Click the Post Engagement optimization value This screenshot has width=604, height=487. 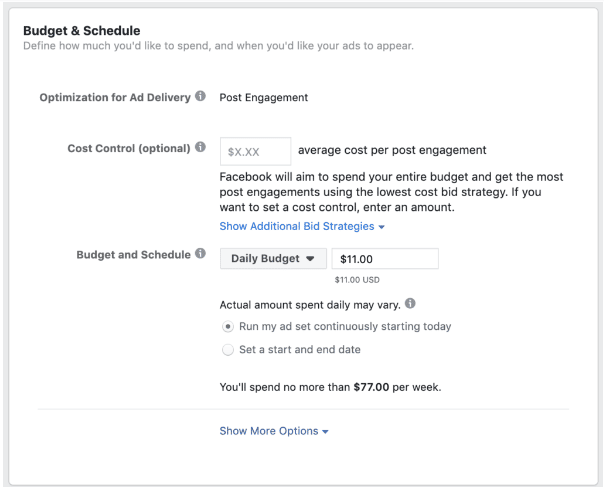pos(263,97)
